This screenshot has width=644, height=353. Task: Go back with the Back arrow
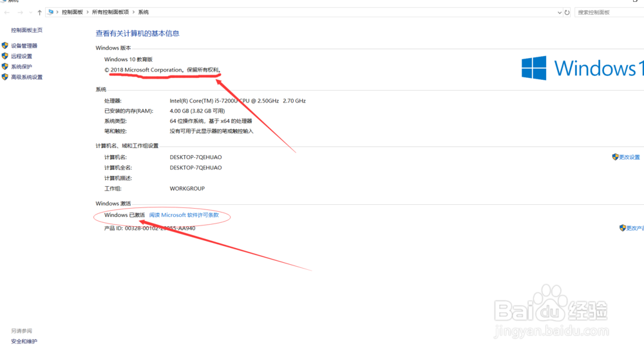[7, 13]
